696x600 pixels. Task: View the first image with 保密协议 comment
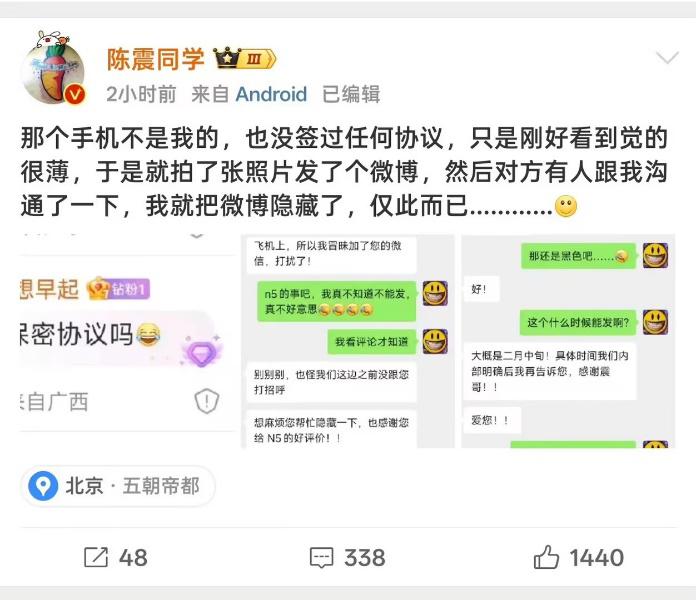coord(128,341)
